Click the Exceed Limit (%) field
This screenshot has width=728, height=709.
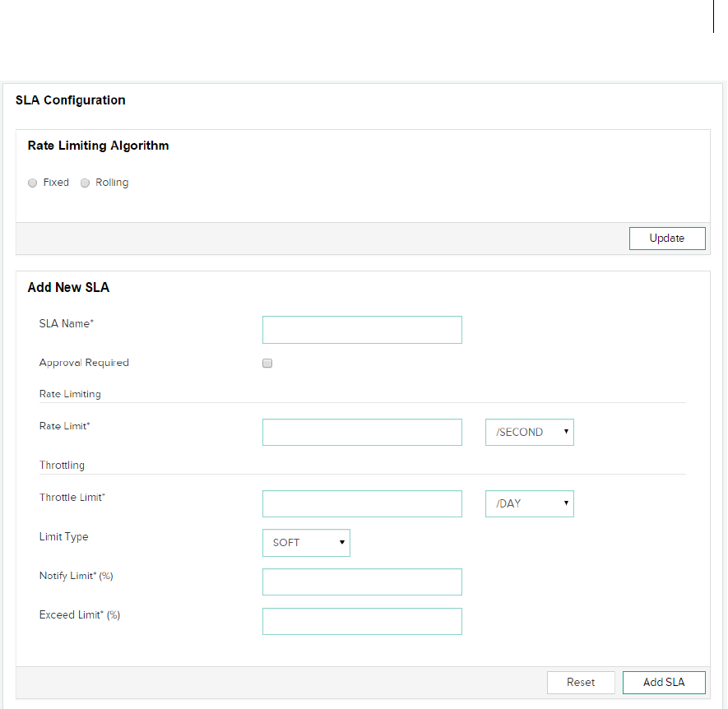click(362, 621)
